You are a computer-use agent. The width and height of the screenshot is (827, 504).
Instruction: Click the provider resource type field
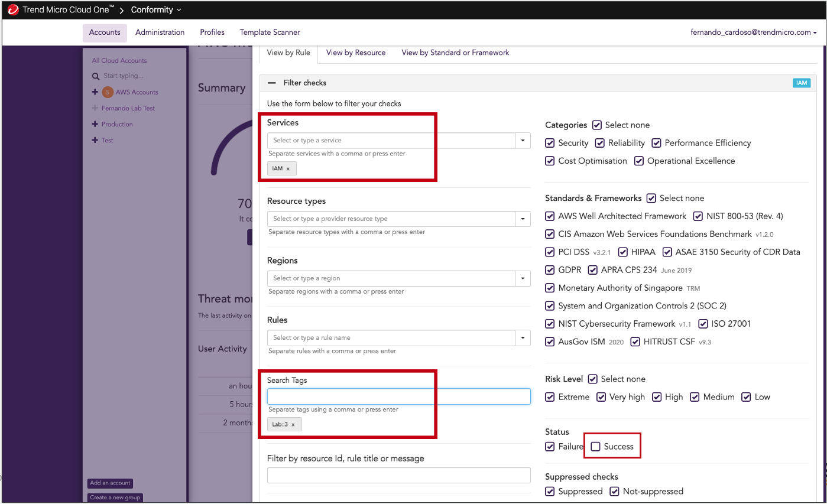pyautogui.click(x=391, y=219)
